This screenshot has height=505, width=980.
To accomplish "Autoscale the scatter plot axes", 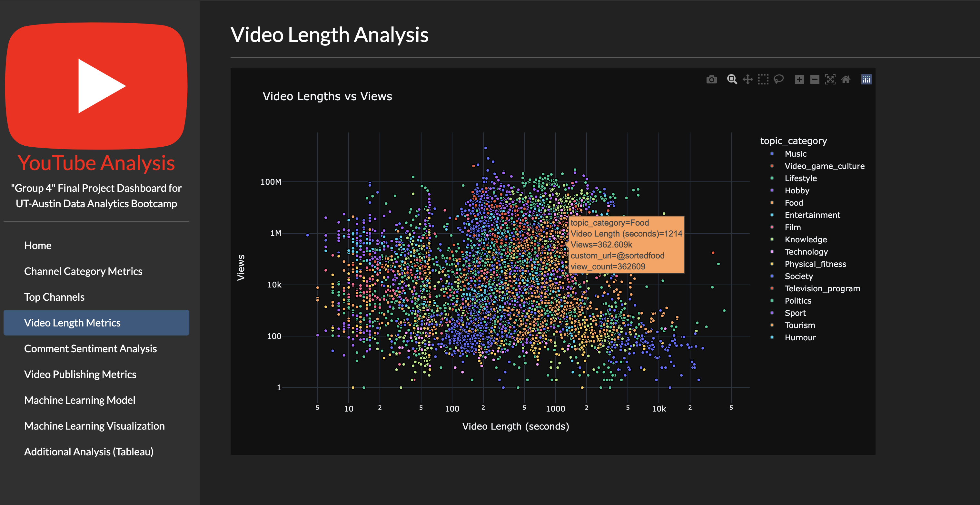I will tap(830, 79).
